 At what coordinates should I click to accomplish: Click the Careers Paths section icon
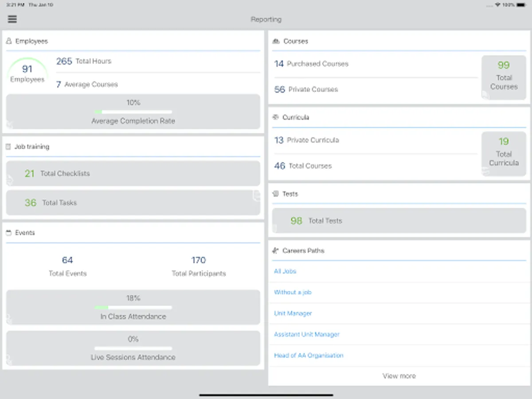click(275, 250)
